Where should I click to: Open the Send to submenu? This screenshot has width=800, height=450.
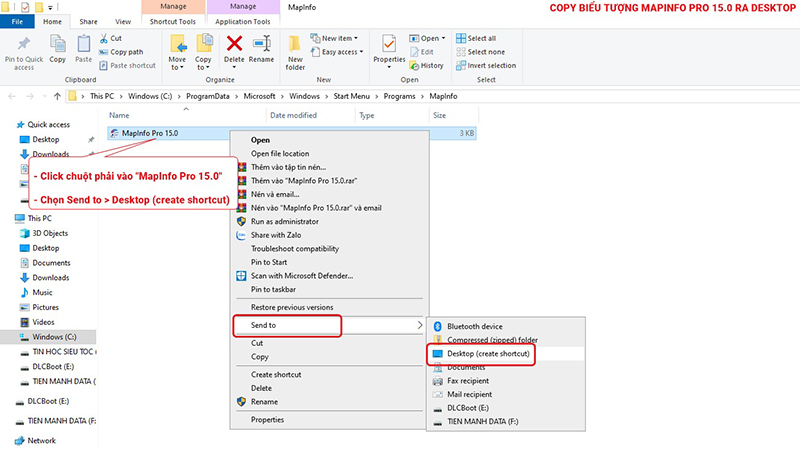tap(329, 325)
